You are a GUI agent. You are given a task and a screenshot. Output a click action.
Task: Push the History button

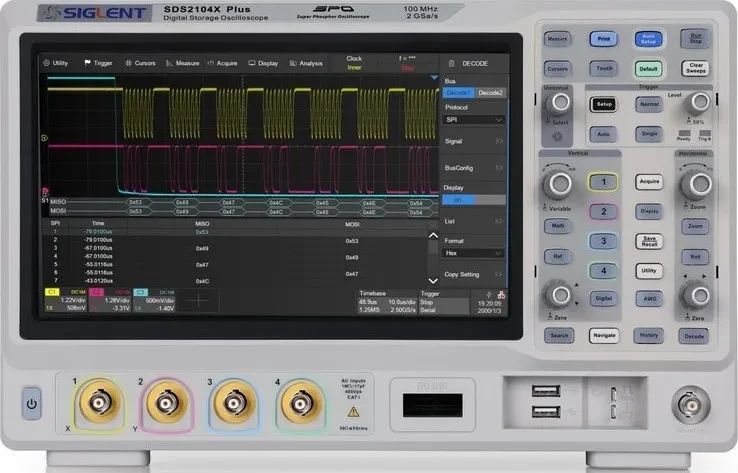point(649,336)
